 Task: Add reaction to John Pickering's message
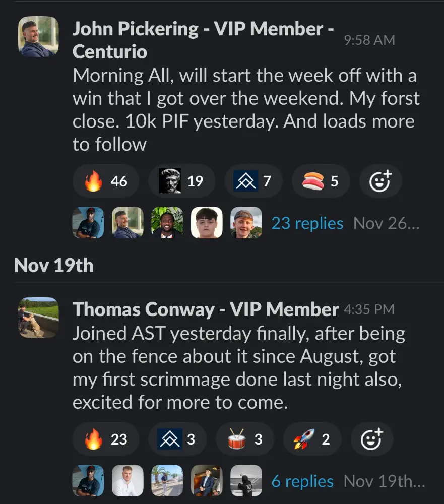pyautogui.click(x=380, y=181)
